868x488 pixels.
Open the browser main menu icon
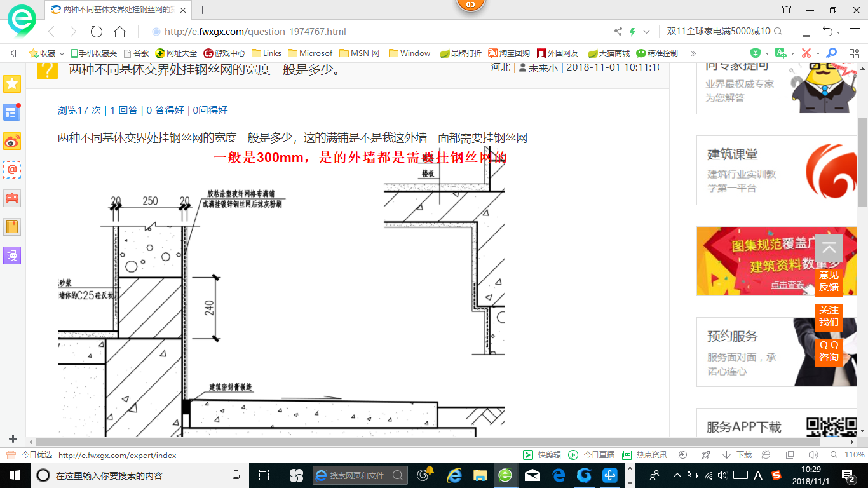click(x=854, y=32)
